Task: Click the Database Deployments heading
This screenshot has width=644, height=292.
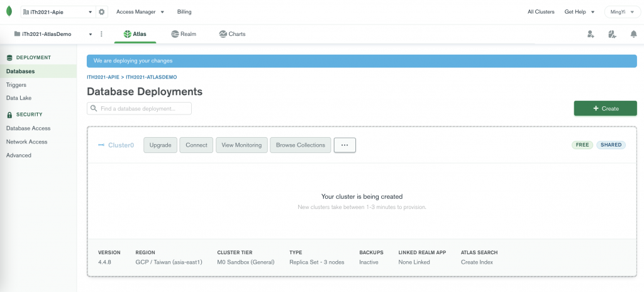Action: coord(145,91)
